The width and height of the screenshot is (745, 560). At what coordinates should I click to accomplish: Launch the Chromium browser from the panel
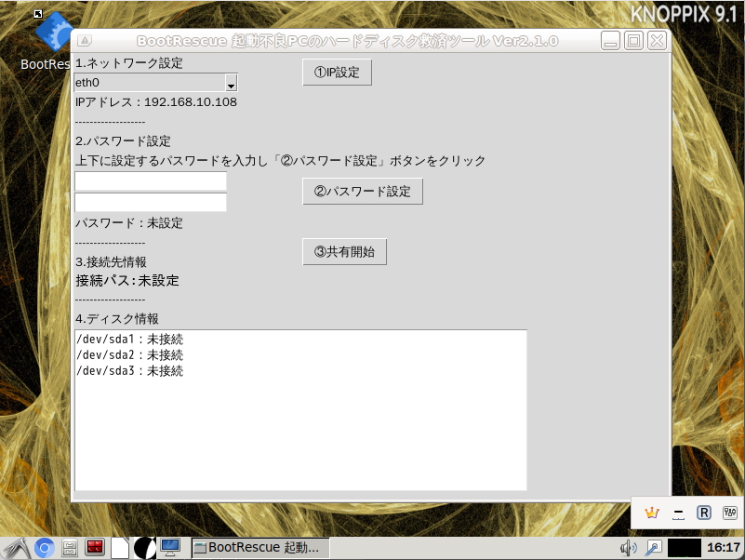(x=45, y=548)
